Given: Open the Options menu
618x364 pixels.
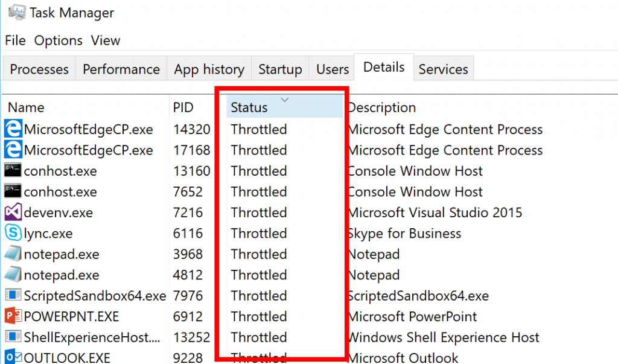Looking at the screenshot, I should [x=58, y=40].
